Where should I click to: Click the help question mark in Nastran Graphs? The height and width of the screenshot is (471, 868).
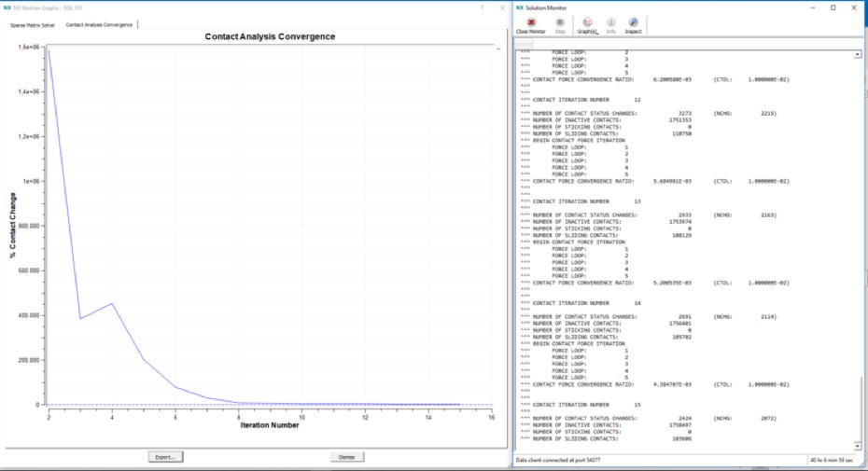tap(482, 7)
